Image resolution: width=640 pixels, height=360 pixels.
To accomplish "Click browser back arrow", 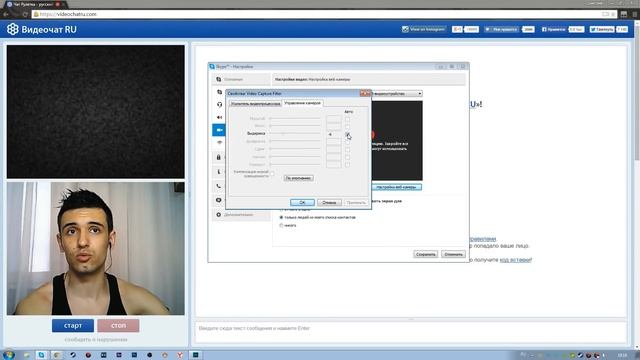I will (x=6, y=14).
